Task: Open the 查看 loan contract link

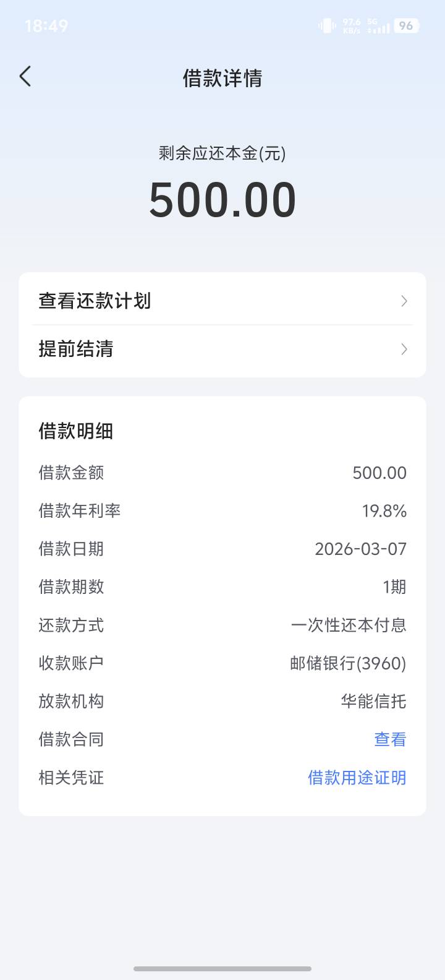Action: click(x=390, y=739)
